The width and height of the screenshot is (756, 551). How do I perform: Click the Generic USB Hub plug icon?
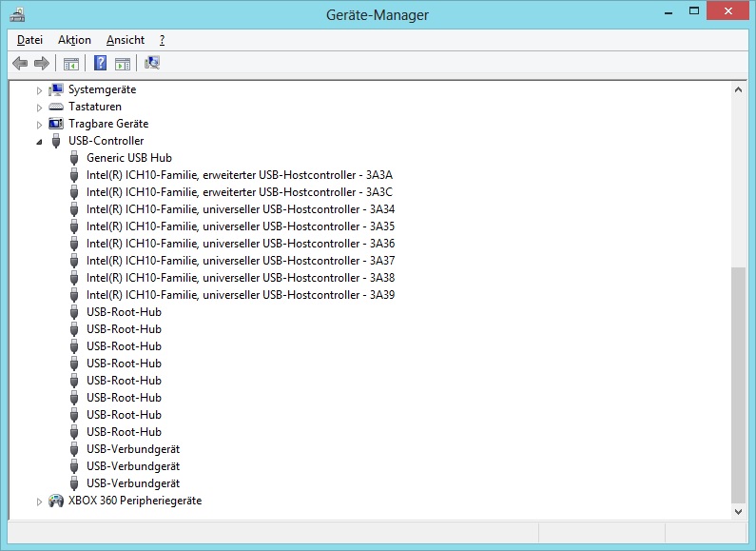74,158
